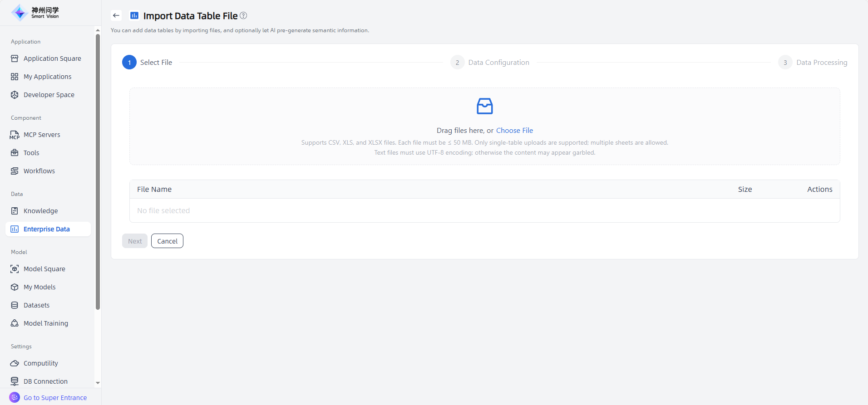Open Application Square in the sidebar
The width and height of the screenshot is (868, 405).
click(52, 59)
